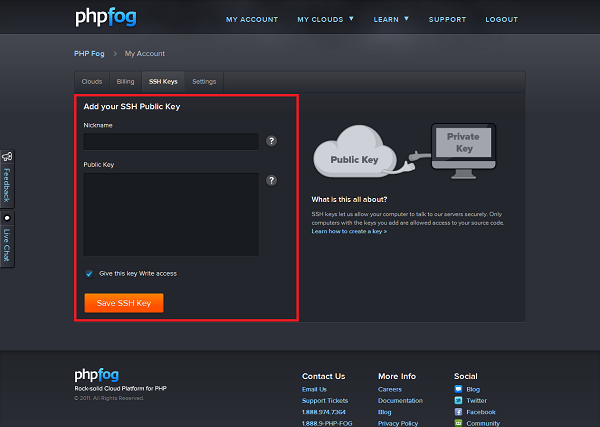Click the 'Add your SSH Public Key' heading
This screenshot has width=600, height=427.
click(x=132, y=106)
